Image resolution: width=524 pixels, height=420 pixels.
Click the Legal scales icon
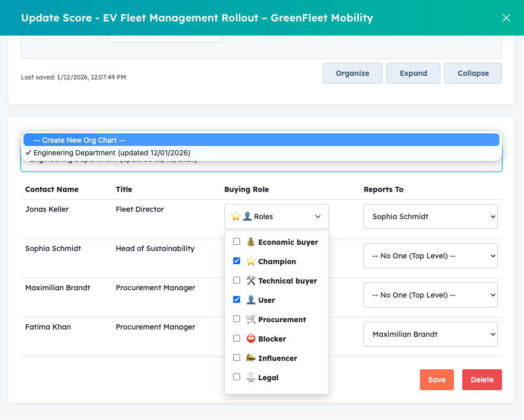250,377
